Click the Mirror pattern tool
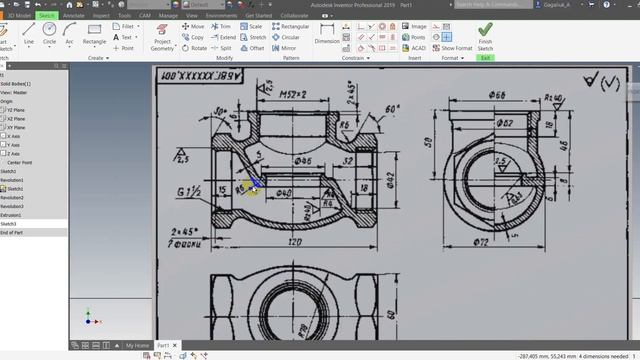Image resolution: width=640 pixels, height=360 pixels. click(x=284, y=48)
